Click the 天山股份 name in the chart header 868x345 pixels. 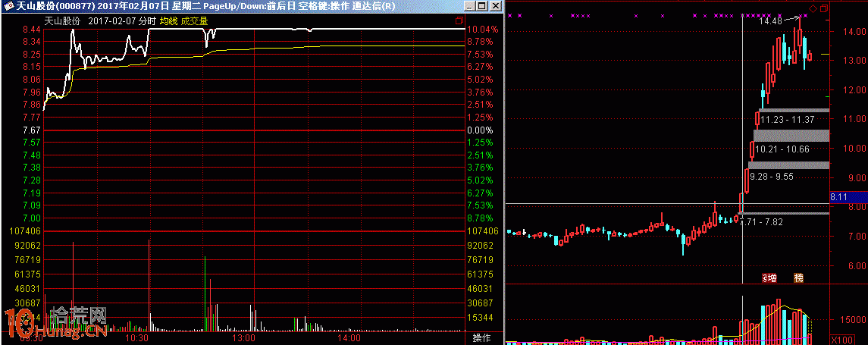click(x=63, y=21)
